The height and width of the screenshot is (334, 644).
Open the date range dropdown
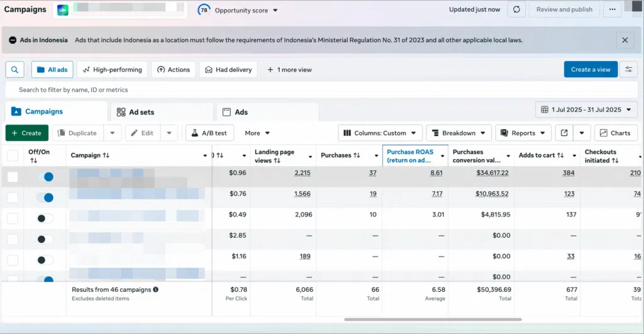click(x=586, y=109)
